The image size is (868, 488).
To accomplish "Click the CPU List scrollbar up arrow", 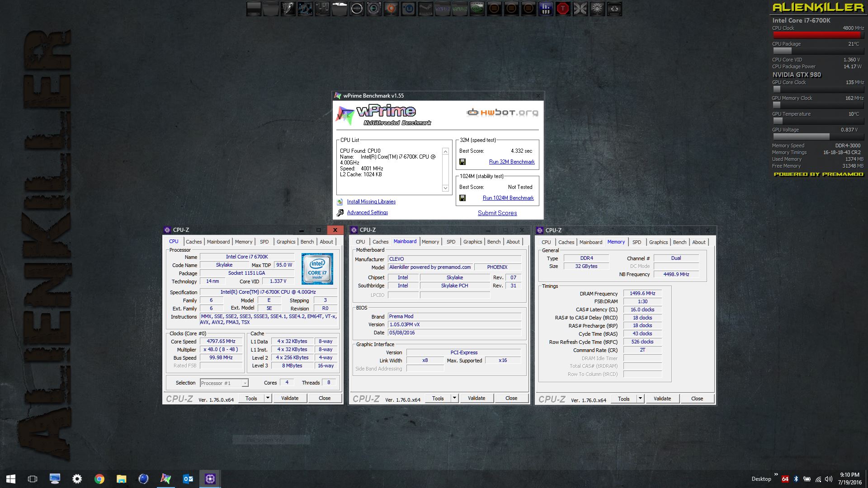I will point(445,151).
